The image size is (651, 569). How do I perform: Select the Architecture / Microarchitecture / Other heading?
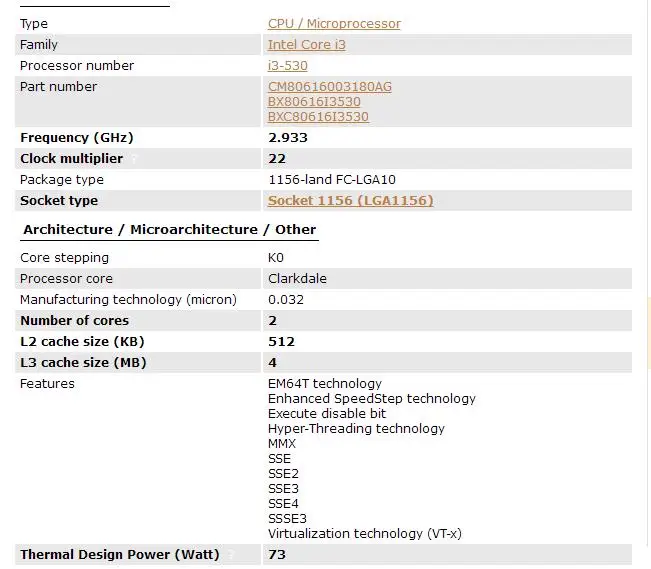coord(169,229)
